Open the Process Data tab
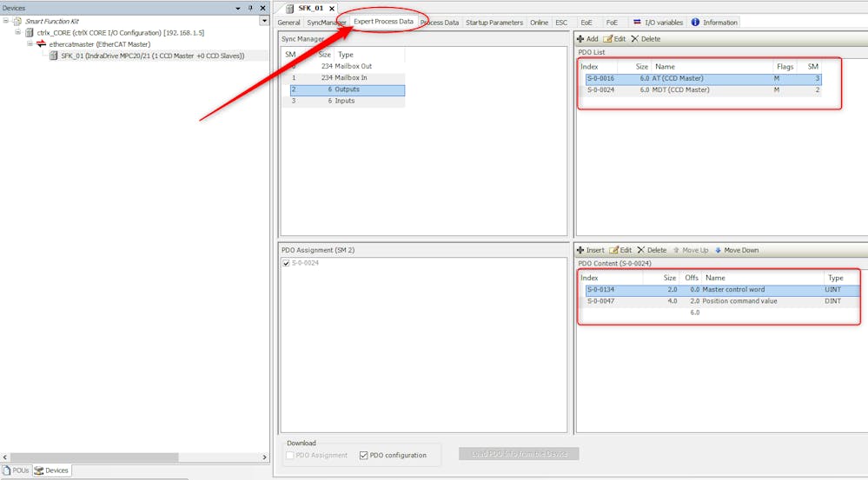 pos(440,23)
